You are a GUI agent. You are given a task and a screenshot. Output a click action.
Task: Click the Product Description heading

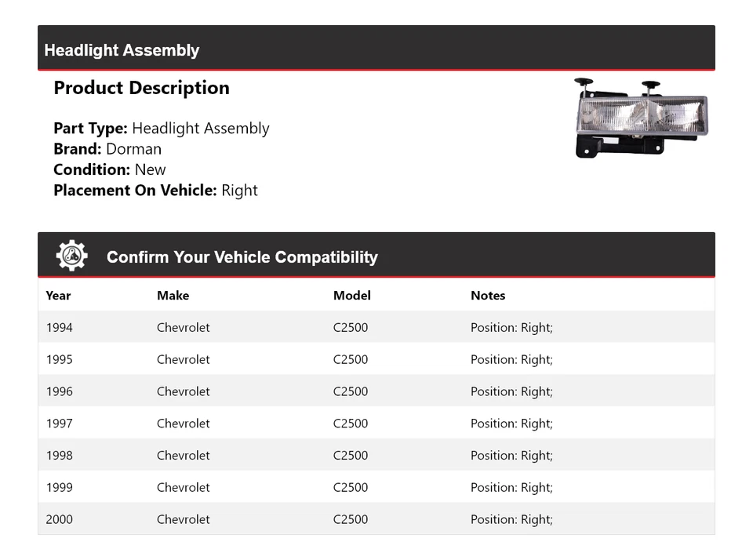point(141,88)
